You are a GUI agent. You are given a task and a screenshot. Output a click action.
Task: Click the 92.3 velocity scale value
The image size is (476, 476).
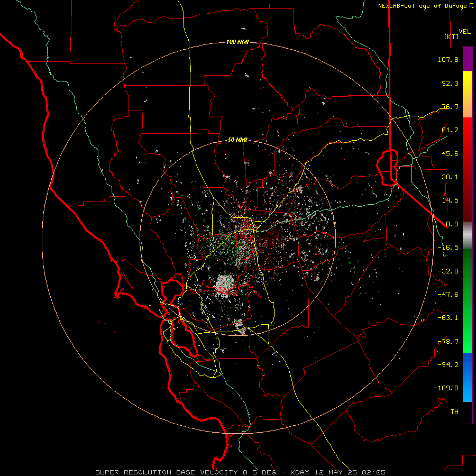(x=450, y=83)
